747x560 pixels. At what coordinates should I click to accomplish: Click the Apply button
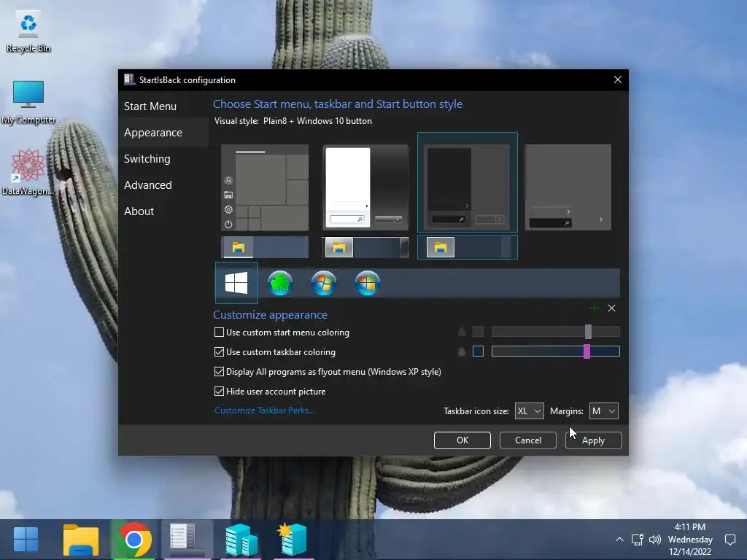click(x=594, y=440)
